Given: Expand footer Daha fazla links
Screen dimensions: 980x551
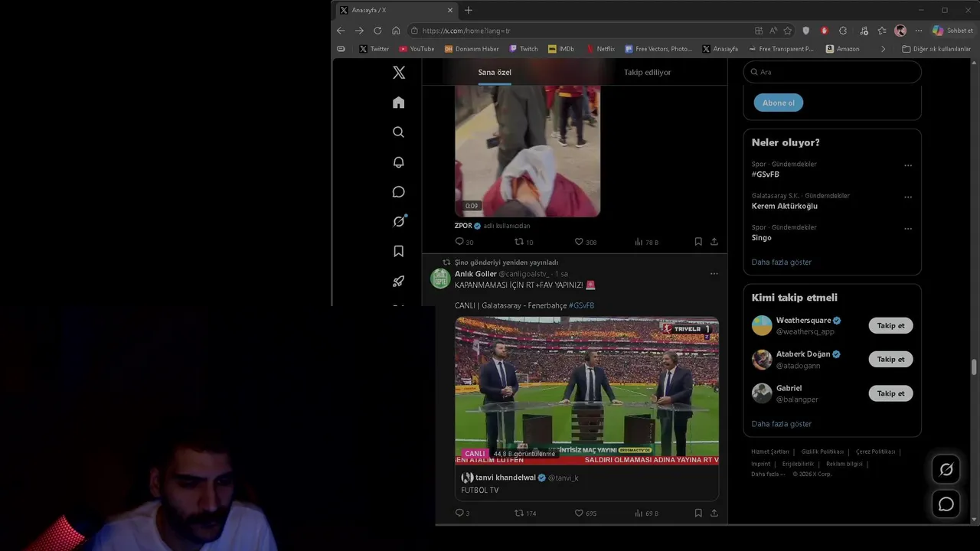Looking at the screenshot, I should tap(768, 474).
